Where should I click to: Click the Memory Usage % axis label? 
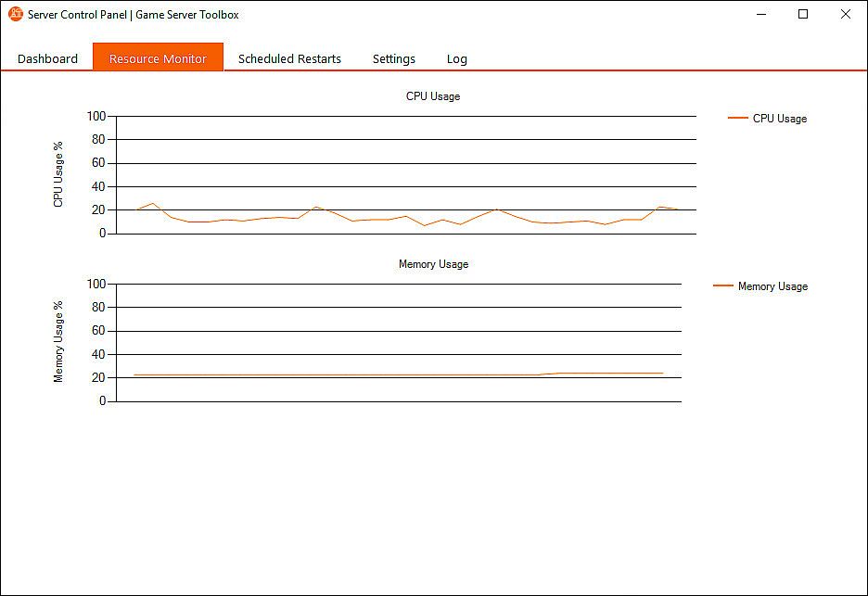click(58, 341)
